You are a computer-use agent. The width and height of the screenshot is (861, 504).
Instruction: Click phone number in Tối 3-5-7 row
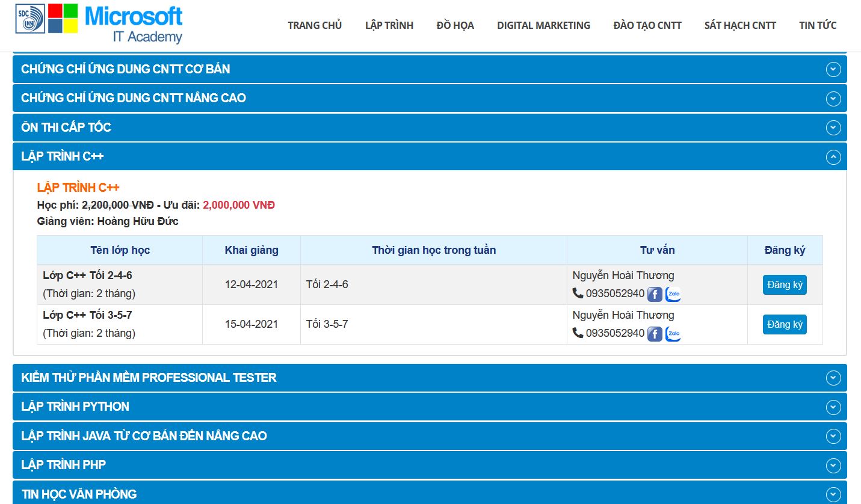tap(615, 333)
